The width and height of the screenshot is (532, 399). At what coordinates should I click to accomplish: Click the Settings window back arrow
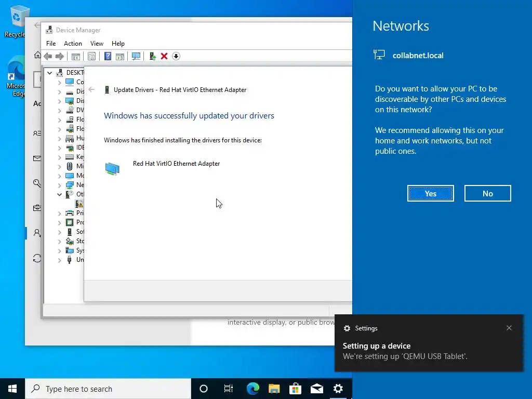point(37,25)
